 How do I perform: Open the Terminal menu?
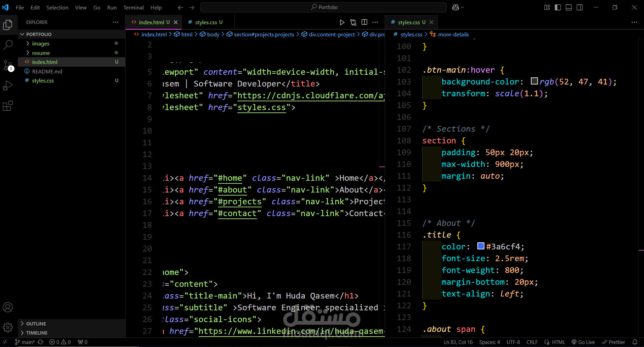(133, 7)
